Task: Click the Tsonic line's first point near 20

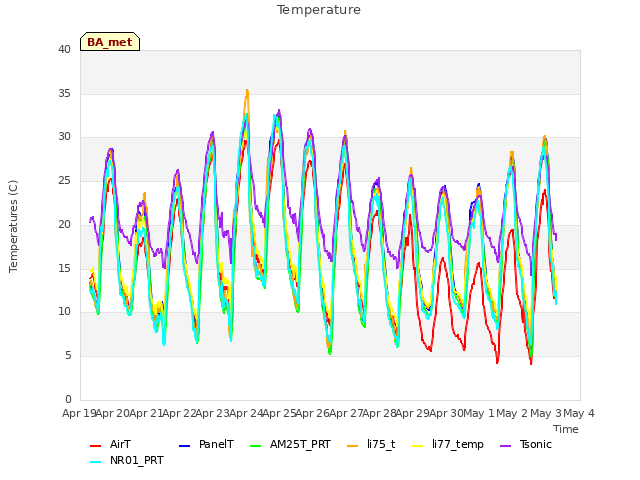Action: point(90,222)
